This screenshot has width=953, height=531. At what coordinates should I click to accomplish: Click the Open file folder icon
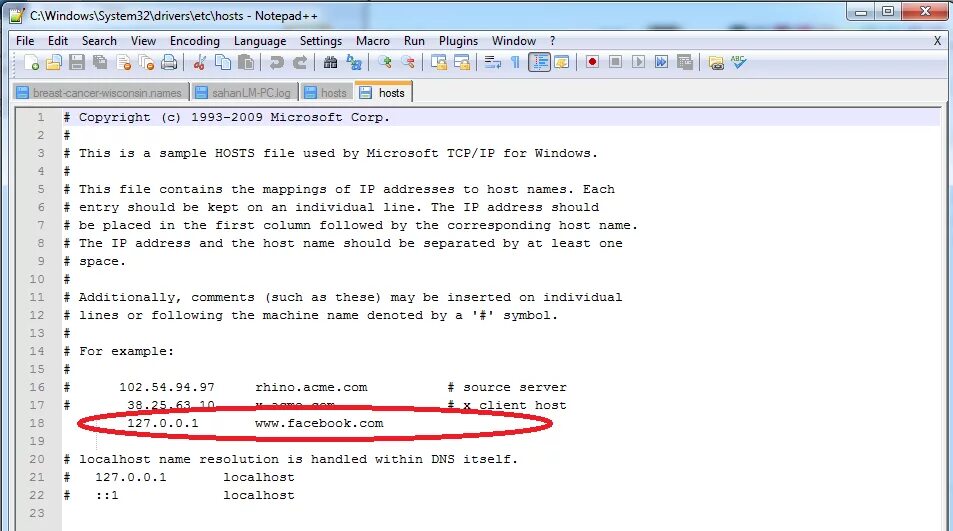coord(54,62)
